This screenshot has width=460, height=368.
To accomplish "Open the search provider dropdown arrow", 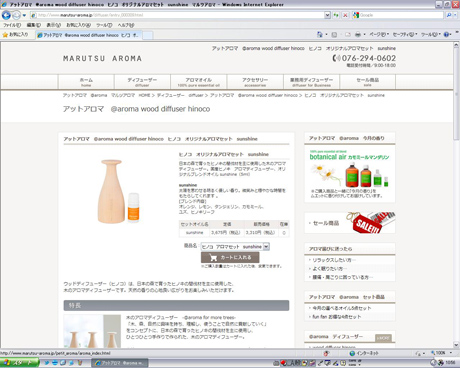I will coord(455,15).
